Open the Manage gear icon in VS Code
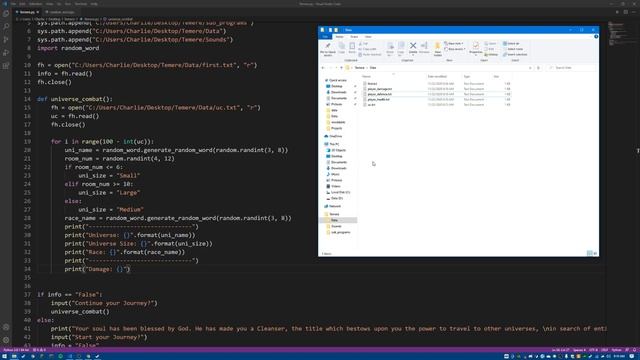The image size is (640, 360). 6,340
